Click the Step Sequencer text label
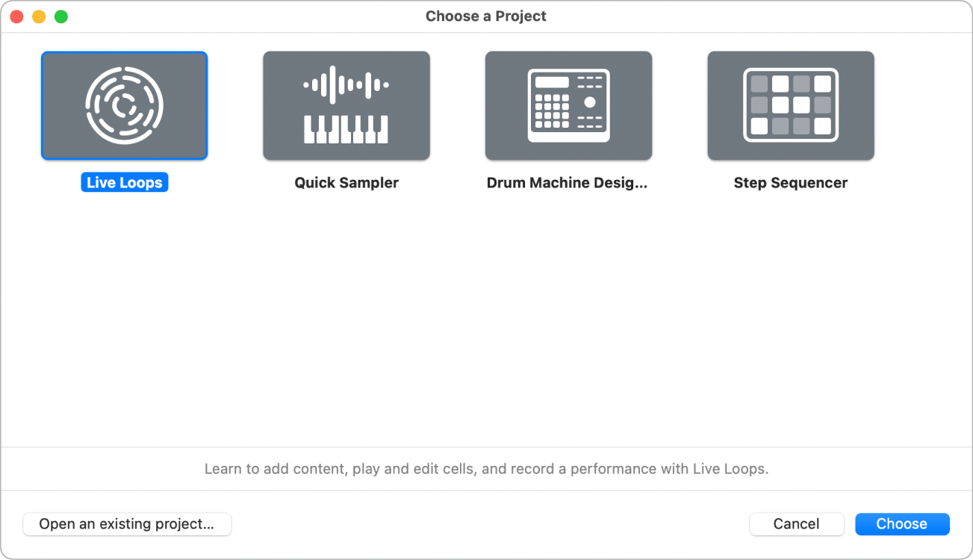The height and width of the screenshot is (560, 973). pyautogui.click(x=790, y=183)
